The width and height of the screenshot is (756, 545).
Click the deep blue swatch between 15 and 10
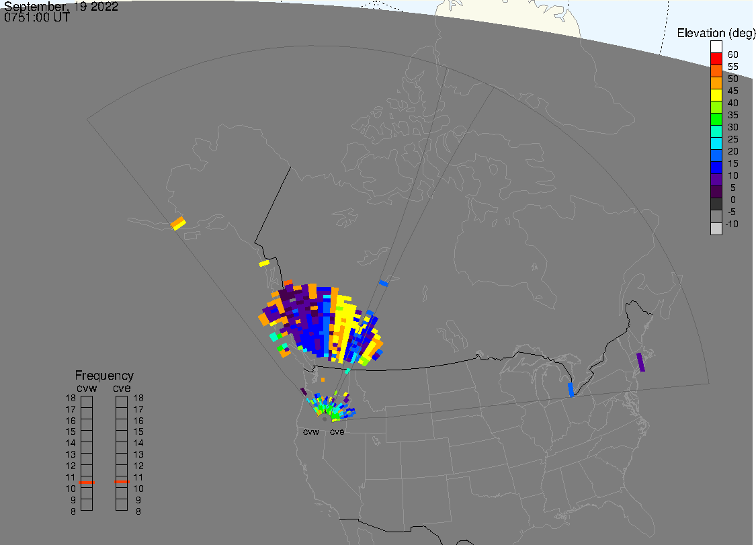(x=716, y=167)
